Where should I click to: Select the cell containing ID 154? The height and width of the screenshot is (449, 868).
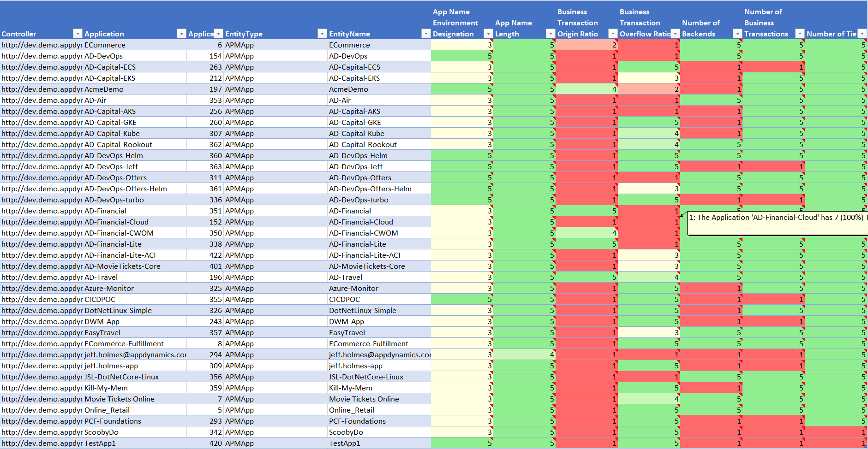pos(215,56)
